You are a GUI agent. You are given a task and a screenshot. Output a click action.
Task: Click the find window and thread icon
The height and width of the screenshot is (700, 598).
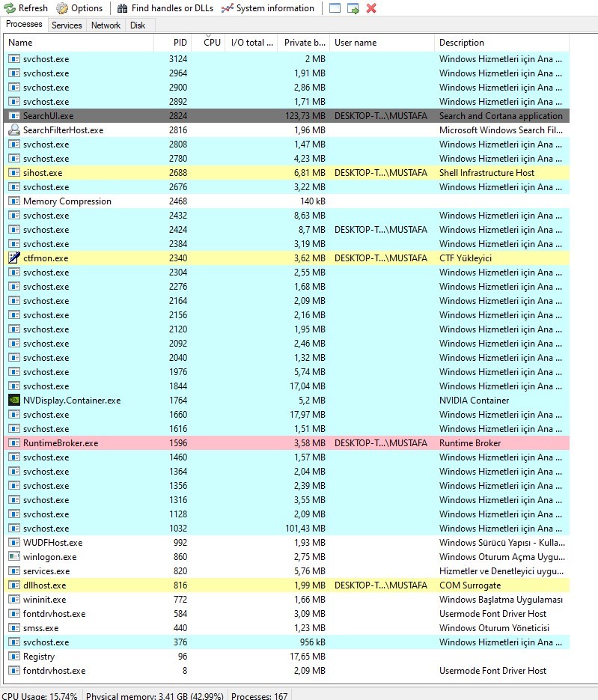click(353, 8)
